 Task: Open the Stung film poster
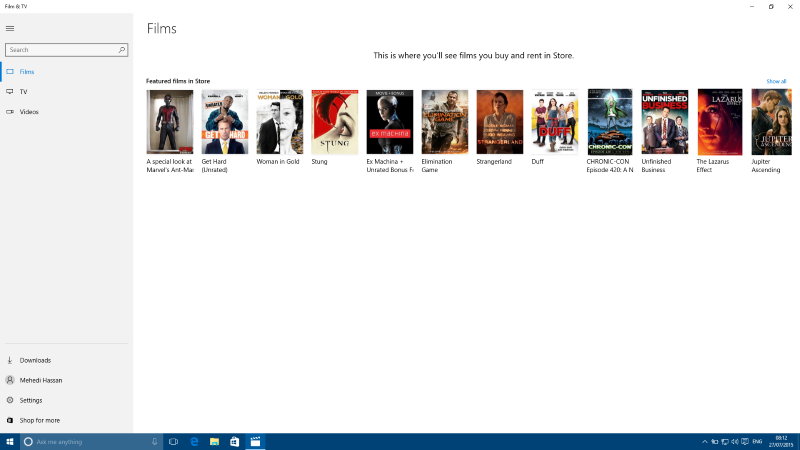click(335, 122)
